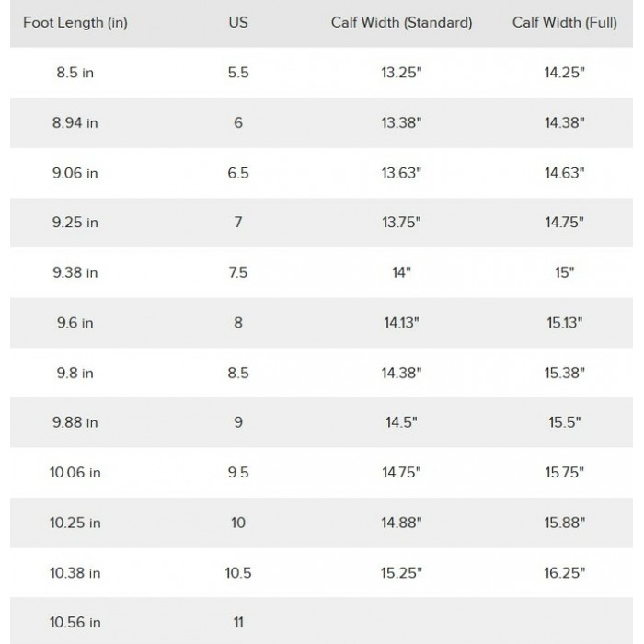Click the 10.56 in foot length cell

tap(75, 623)
